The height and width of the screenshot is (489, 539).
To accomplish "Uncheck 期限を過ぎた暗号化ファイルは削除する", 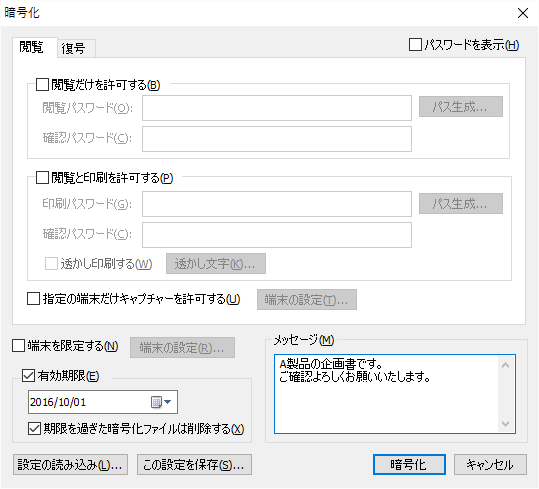I will pyautogui.click(x=34, y=429).
